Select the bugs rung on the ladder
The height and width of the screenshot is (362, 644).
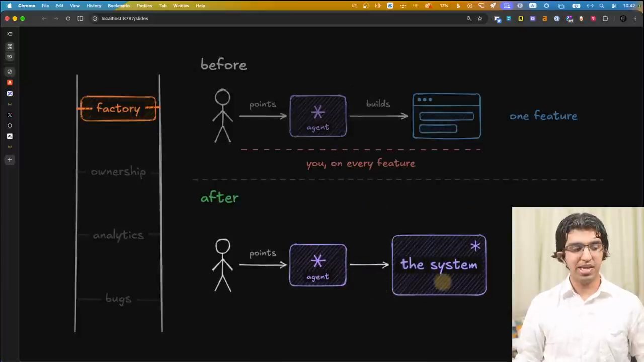pyautogui.click(x=118, y=299)
